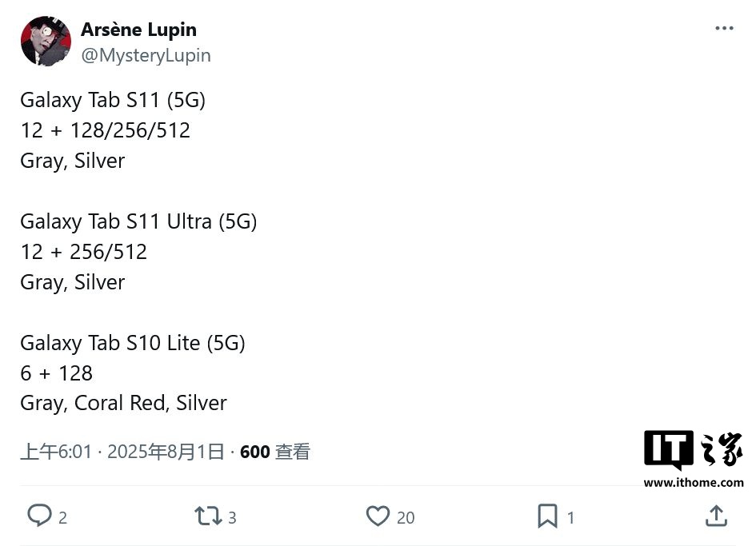
Task: Click the 600 查看 view count
Action: click(x=274, y=452)
